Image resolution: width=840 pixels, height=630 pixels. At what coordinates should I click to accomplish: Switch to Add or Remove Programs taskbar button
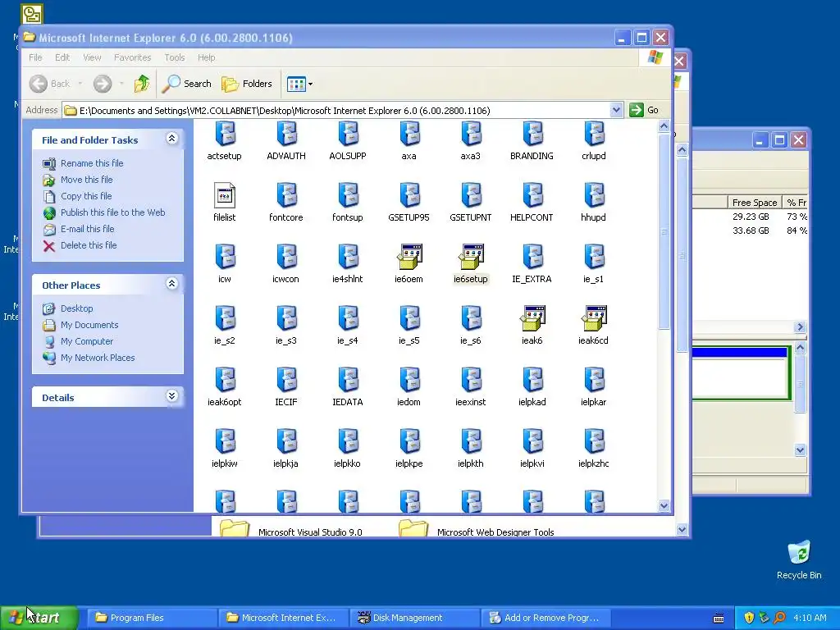pyautogui.click(x=546, y=618)
